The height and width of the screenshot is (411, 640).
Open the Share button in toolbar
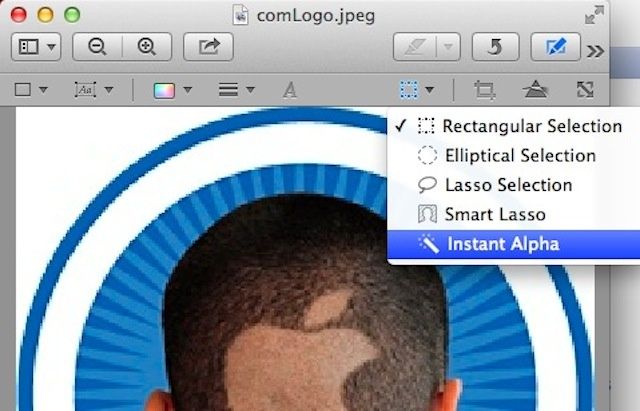pyautogui.click(x=209, y=47)
